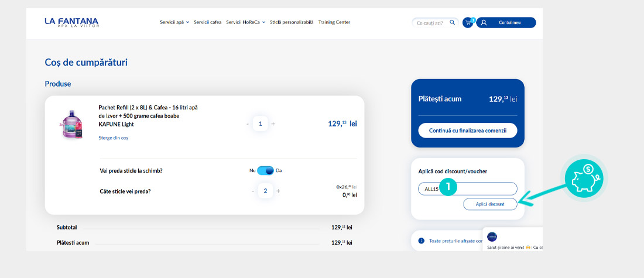Click the piggy bank savings icon
644x278 pixels.
(x=585, y=178)
